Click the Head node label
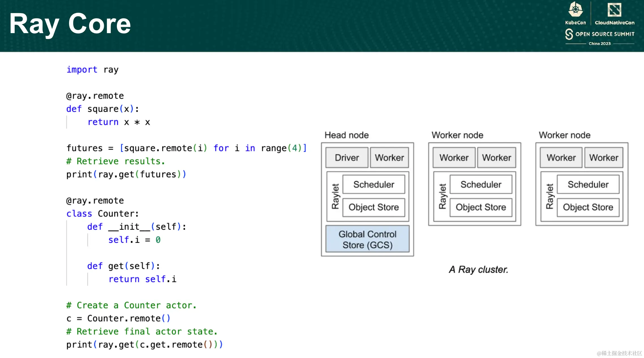Image resolution: width=644 pixels, height=358 pixels. pyautogui.click(x=346, y=135)
